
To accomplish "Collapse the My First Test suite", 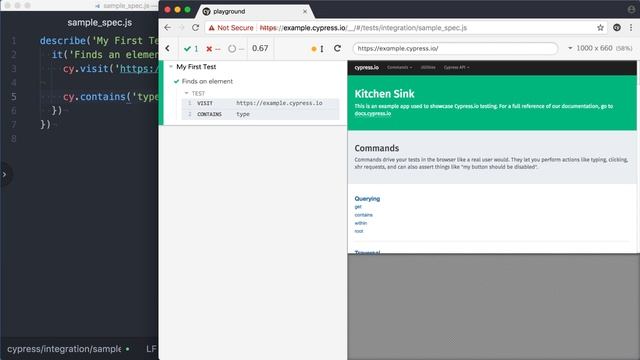I will pos(171,67).
